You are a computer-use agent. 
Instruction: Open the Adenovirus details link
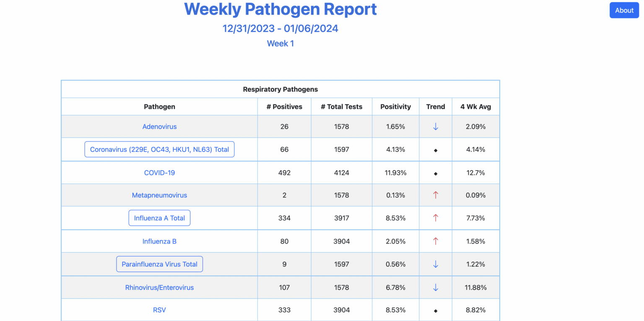(159, 126)
